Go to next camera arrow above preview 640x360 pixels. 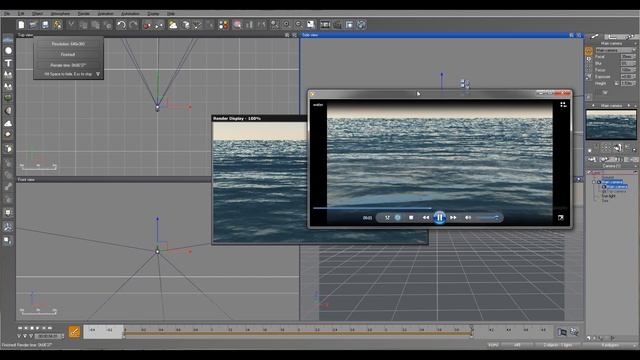(x=629, y=106)
